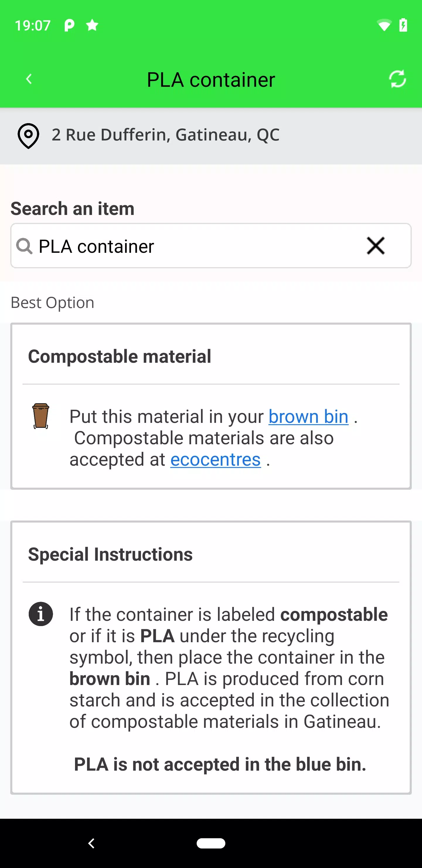Tap the home pill navigation bar
Viewport: 422px width, 868px height.
tap(211, 843)
